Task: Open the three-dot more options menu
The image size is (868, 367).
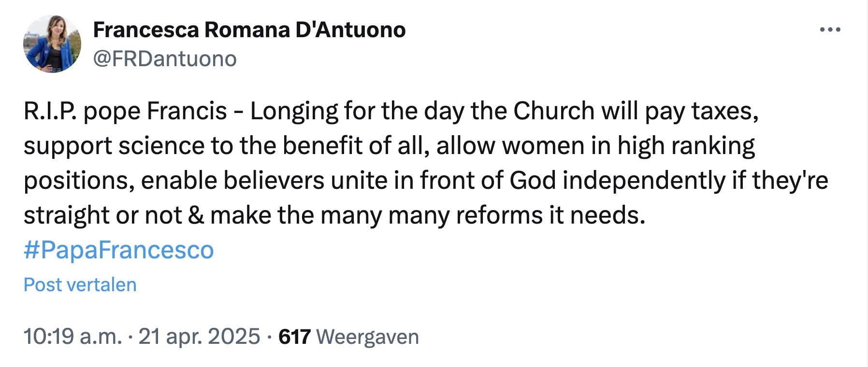Action: coord(830,30)
